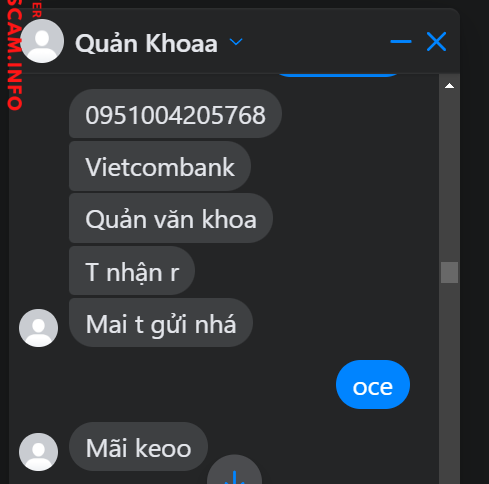Click partially hidden blue bubble at top
This screenshot has width=489, height=484.
coord(338,74)
